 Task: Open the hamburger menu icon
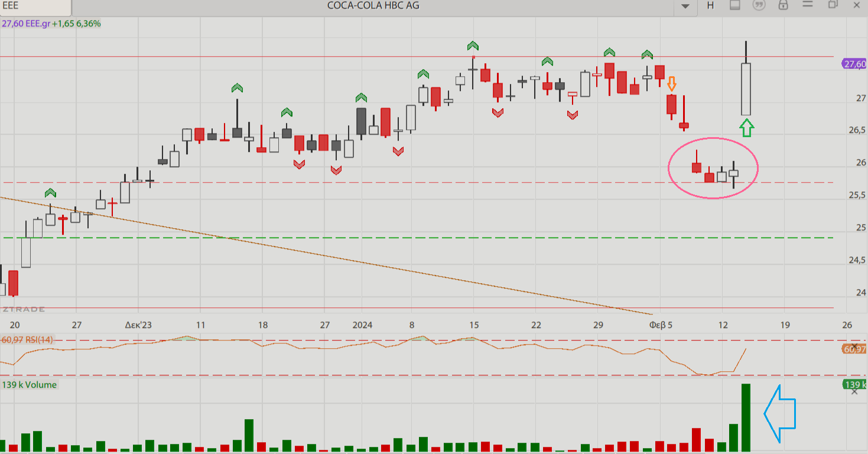pyautogui.click(x=808, y=5)
